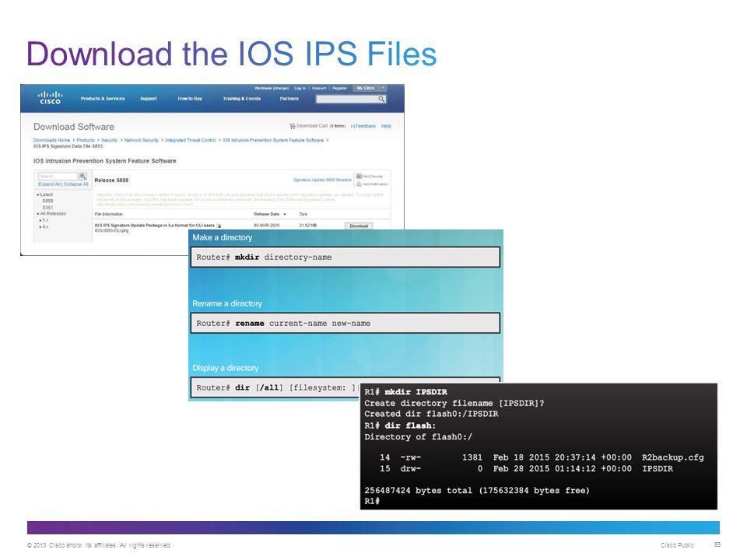The height and width of the screenshot is (560, 747).
Task: Collapse the All Releases tree node
Action: 37,214
